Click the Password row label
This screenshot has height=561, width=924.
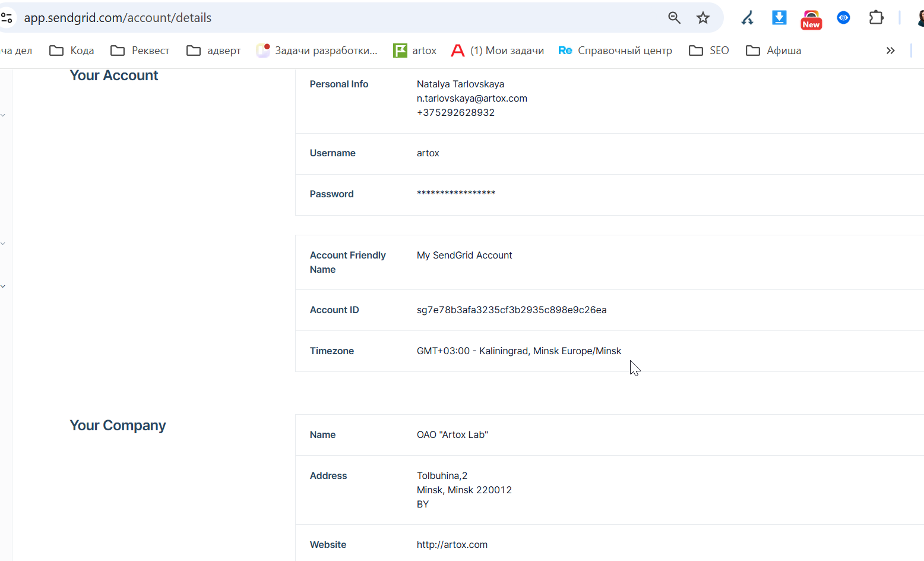[x=332, y=194]
